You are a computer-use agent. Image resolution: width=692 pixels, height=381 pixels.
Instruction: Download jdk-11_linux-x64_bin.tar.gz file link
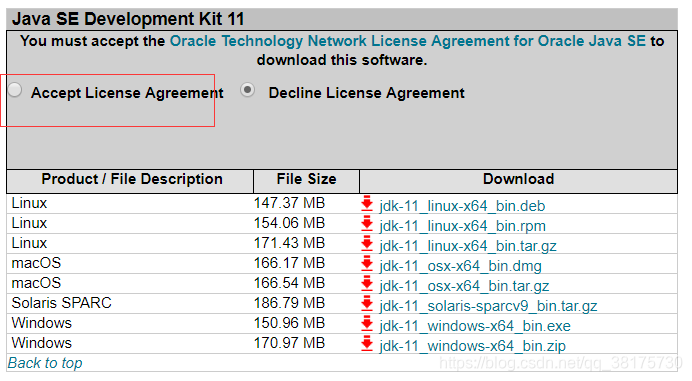tap(468, 246)
